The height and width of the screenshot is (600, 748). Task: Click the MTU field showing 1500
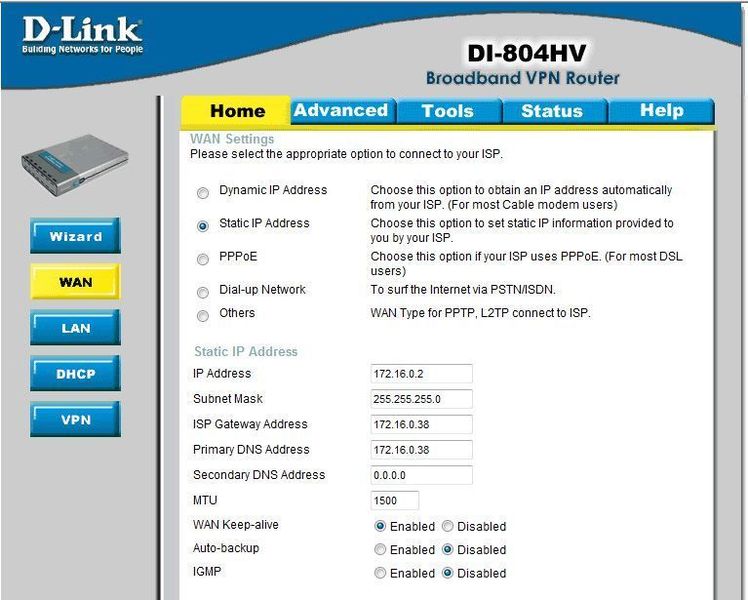[395, 501]
